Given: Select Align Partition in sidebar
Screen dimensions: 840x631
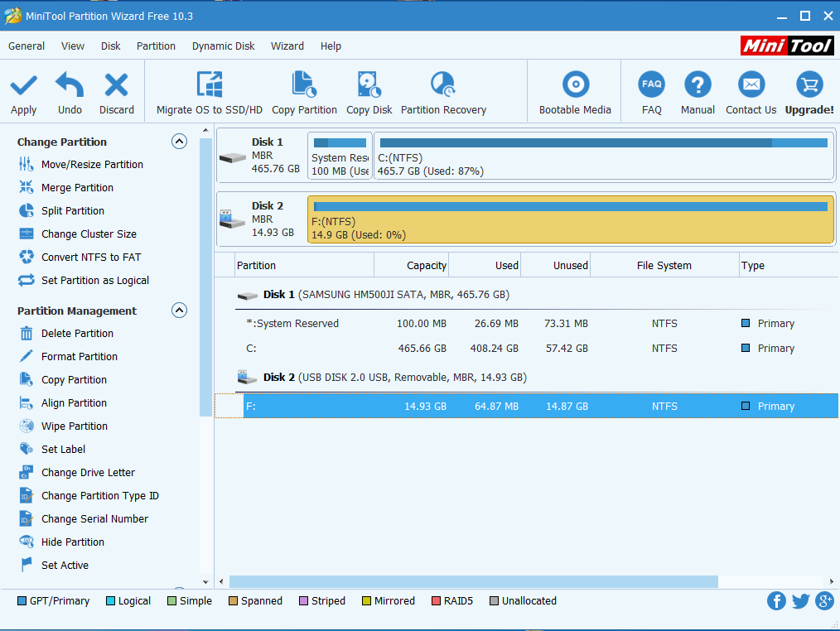Looking at the screenshot, I should 63,402.
